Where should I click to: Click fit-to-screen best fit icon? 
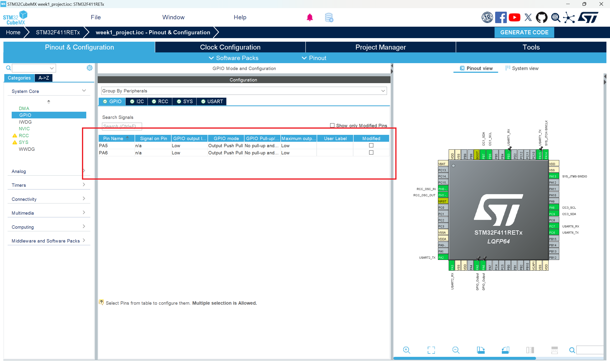coord(431,350)
